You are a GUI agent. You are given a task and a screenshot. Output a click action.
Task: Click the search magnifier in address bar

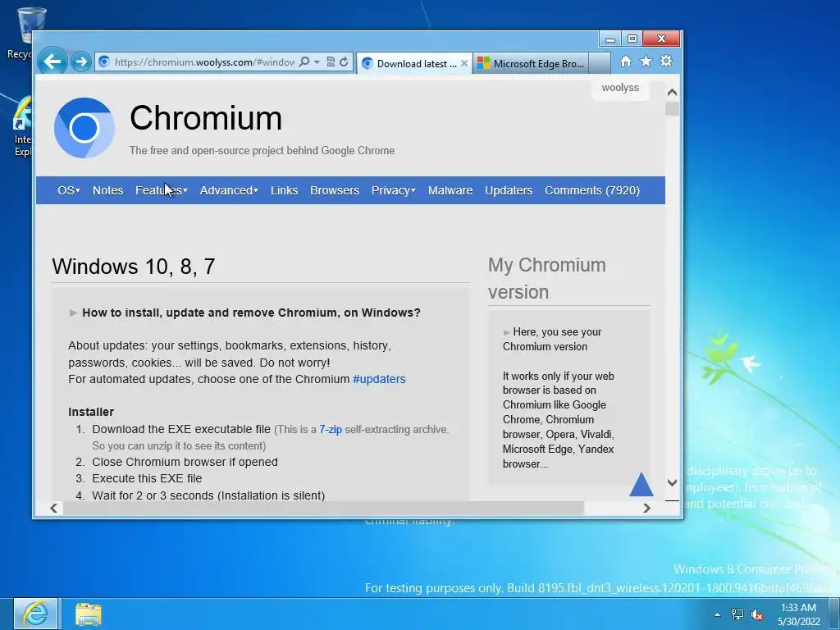tap(304, 62)
